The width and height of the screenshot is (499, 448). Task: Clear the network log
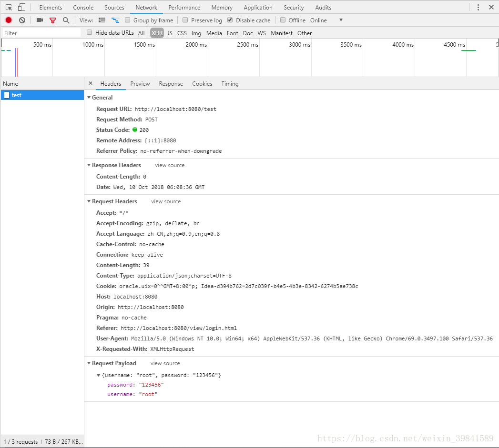pos(22,20)
